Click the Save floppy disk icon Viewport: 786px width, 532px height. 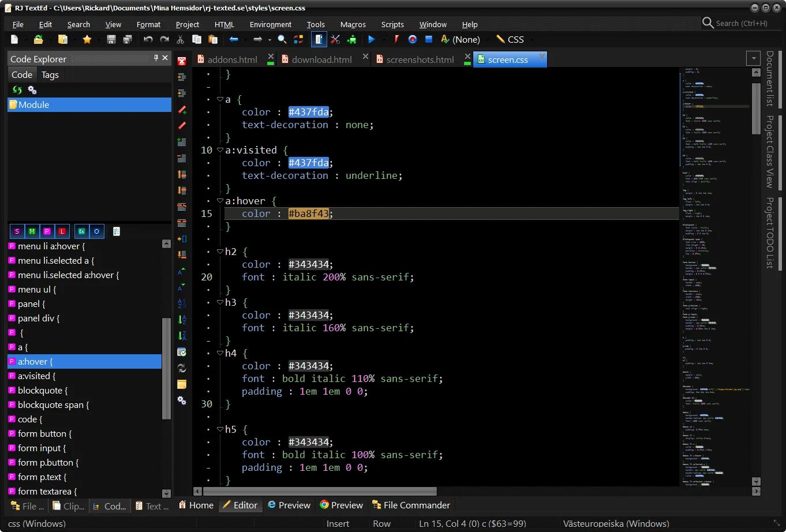point(111,39)
